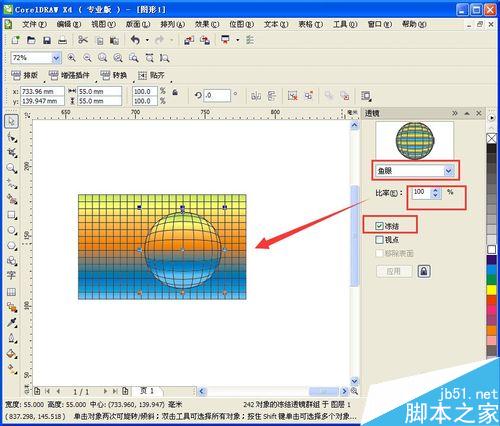Click the 排版 toolbar button

pyautogui.click(x=25, y=75)
